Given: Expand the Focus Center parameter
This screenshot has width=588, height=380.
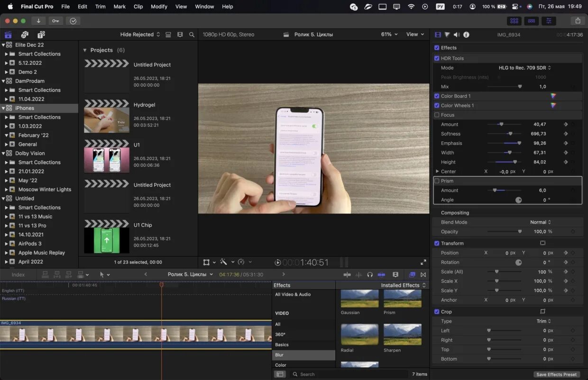Looking at the screenshot, I should [437, 172].
